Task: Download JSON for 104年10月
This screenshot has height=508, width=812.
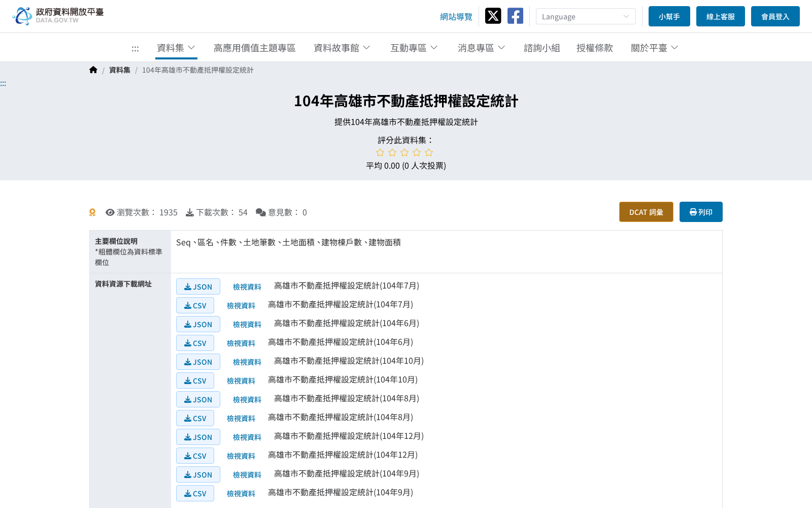Action: (198, 362)
